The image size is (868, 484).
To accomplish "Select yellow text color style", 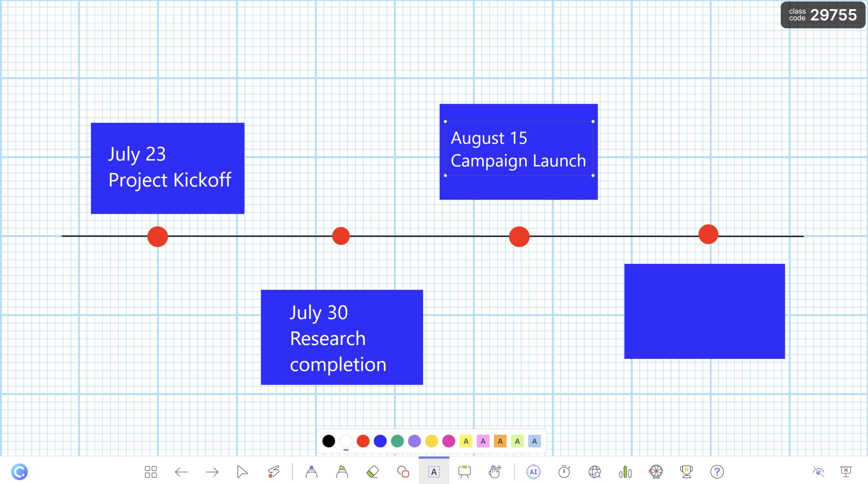I will [x=466, y=441].
